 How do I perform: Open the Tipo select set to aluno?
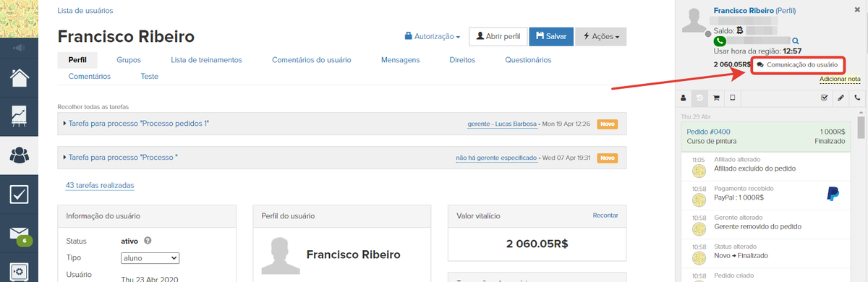point(150,258)
